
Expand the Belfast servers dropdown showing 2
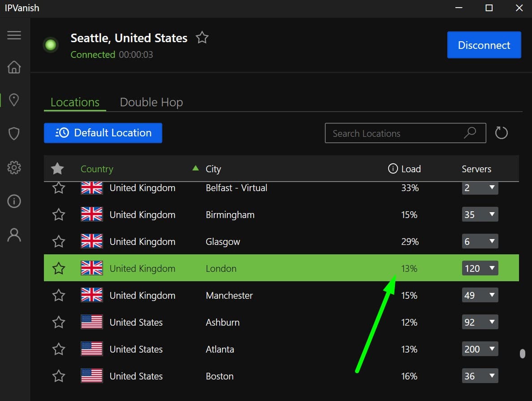[480, 188]
